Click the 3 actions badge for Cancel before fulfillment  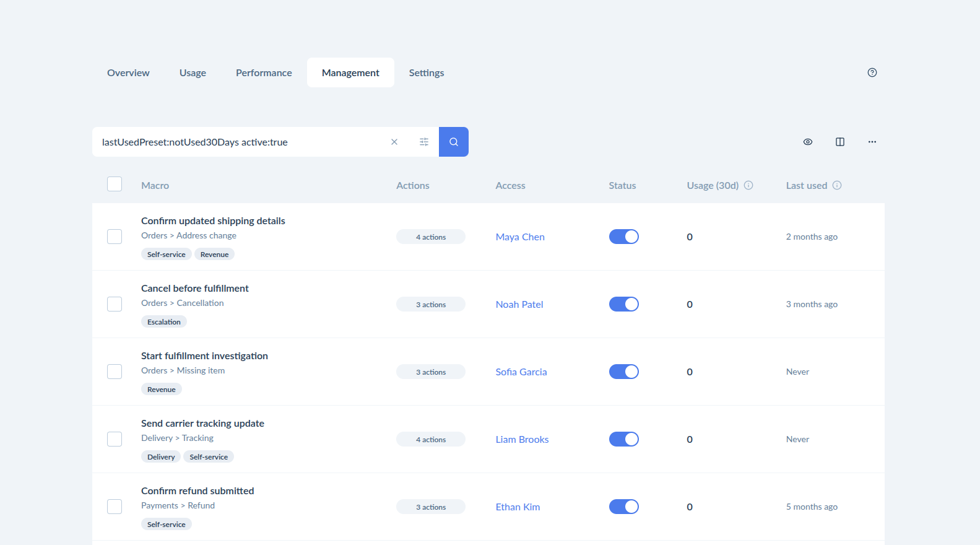pyautogui.click(x=431, y=304)
